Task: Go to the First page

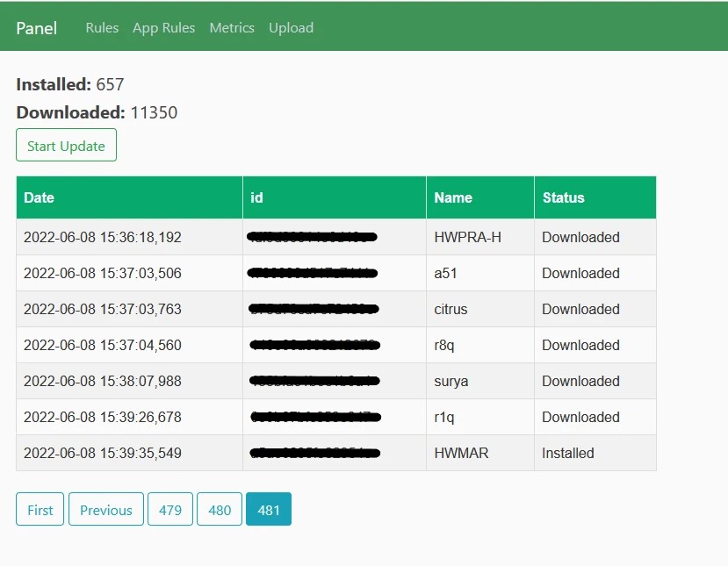Action: tap(40, 510)
